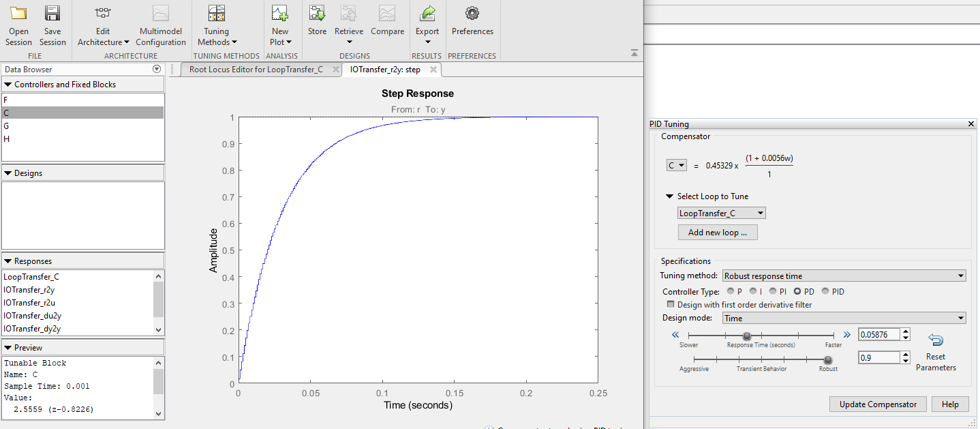The image size is (980, 429).
Task: Click Add new loop button
Action: (718, 233)
